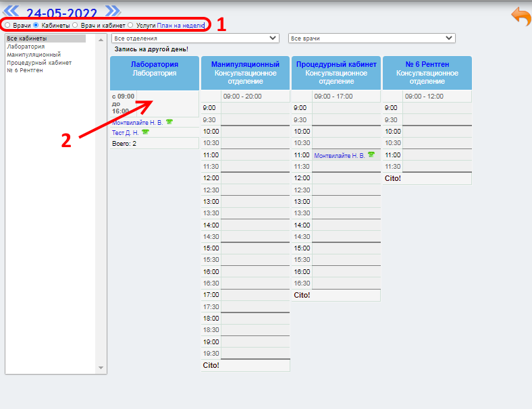Click the orange back arrow icon
The image size is (532, 409).
coord(521,16)
